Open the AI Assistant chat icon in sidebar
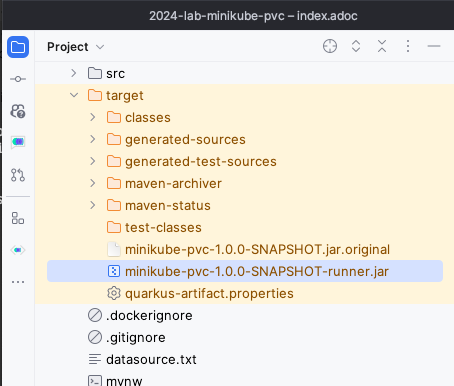Viewport: 454px width, 386px height. [18, 142]
